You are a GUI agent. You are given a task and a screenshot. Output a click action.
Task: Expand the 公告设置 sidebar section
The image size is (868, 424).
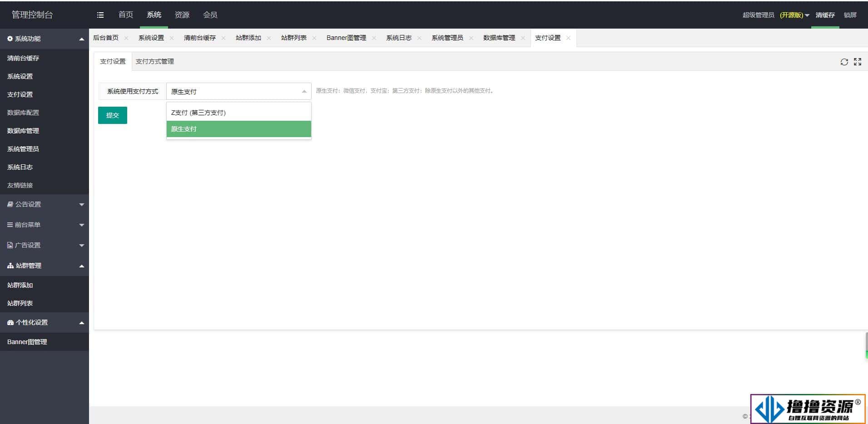click(44, 204)
